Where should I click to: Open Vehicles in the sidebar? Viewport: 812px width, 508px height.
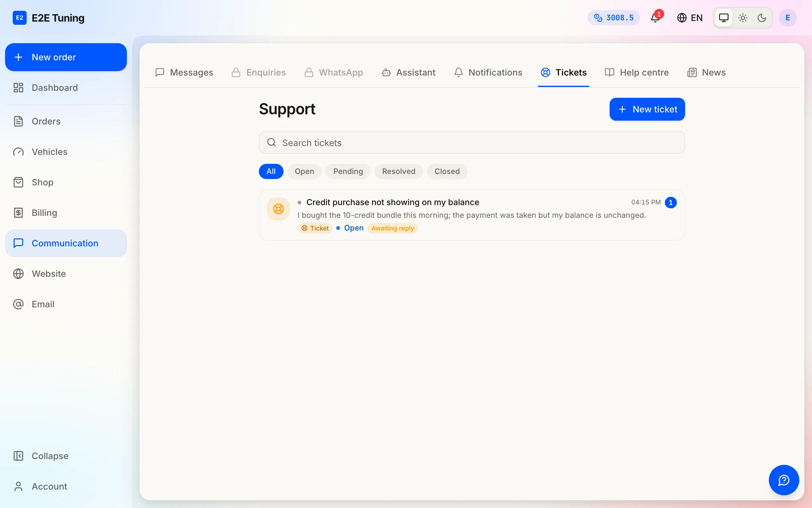coord(66,152)
